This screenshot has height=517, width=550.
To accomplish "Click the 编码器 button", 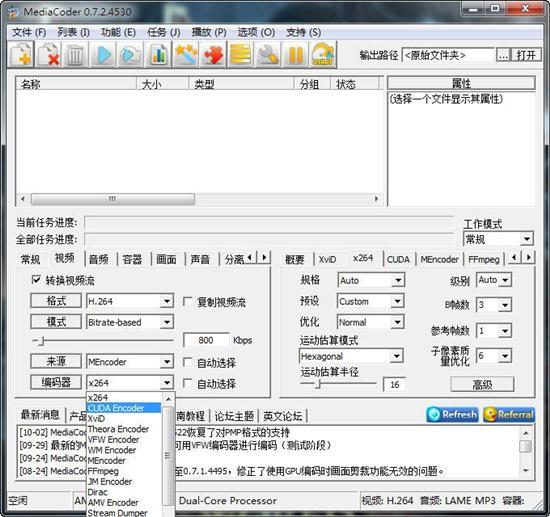I will (x=56, y=382).
